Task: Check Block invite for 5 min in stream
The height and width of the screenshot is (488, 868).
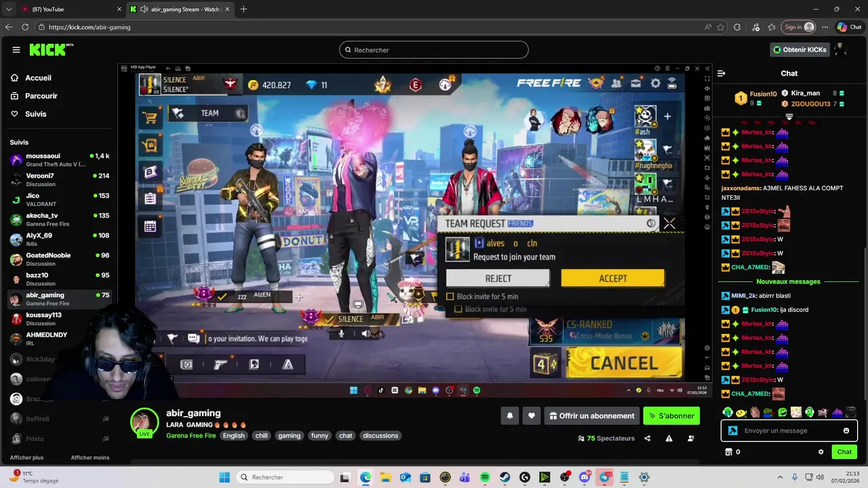Action: coord(450,296)
